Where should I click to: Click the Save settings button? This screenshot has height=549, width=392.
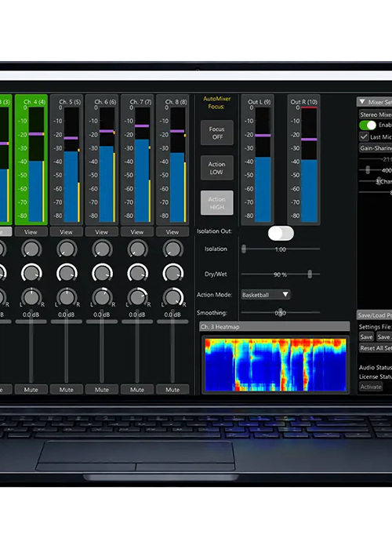[x=366, y=336]
